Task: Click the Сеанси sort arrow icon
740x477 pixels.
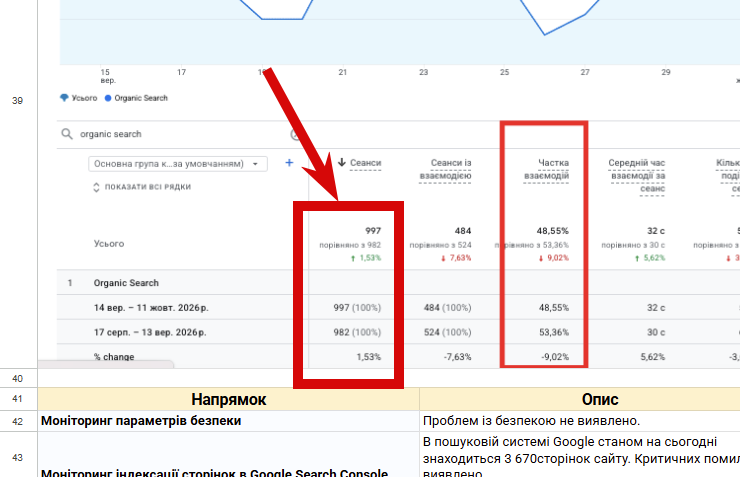Action: (x=342, y=163)
